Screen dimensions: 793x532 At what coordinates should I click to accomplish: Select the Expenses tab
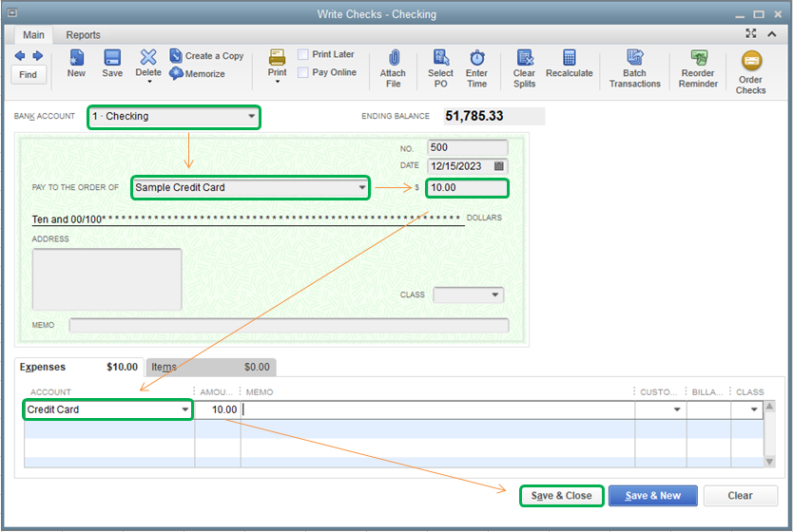tap(79, 367)
